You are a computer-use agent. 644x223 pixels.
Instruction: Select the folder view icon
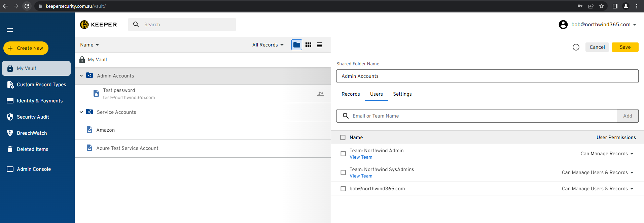pos(296,45)
